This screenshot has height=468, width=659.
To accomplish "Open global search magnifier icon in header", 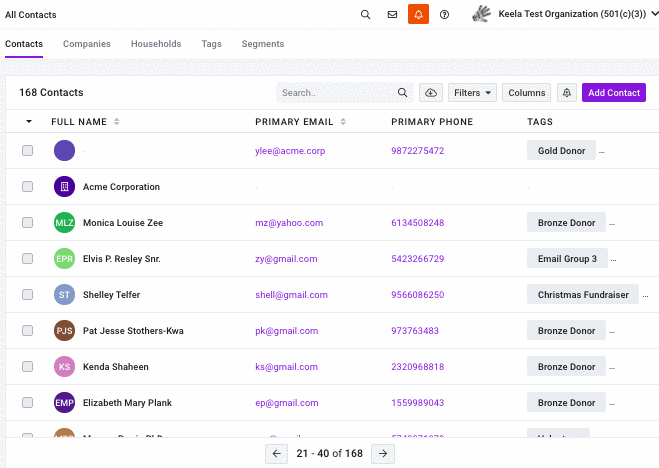I will click(x=365, y=15).
